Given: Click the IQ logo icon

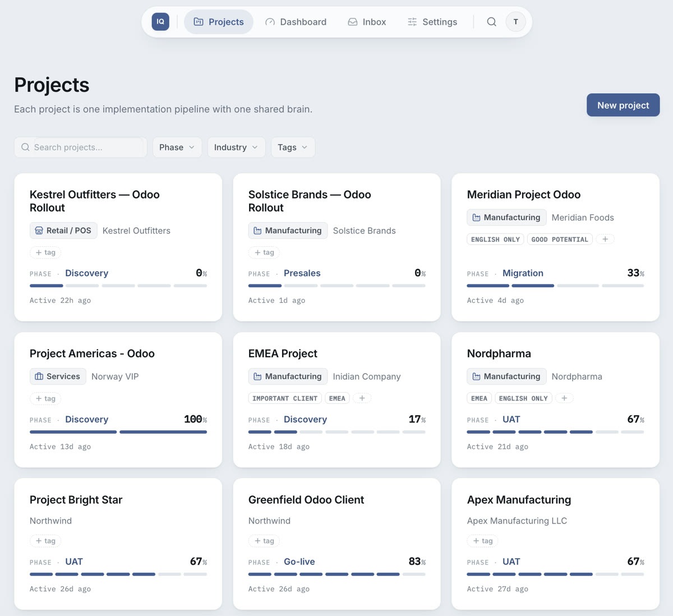Looking at the screenshot, I should (160, 22).
